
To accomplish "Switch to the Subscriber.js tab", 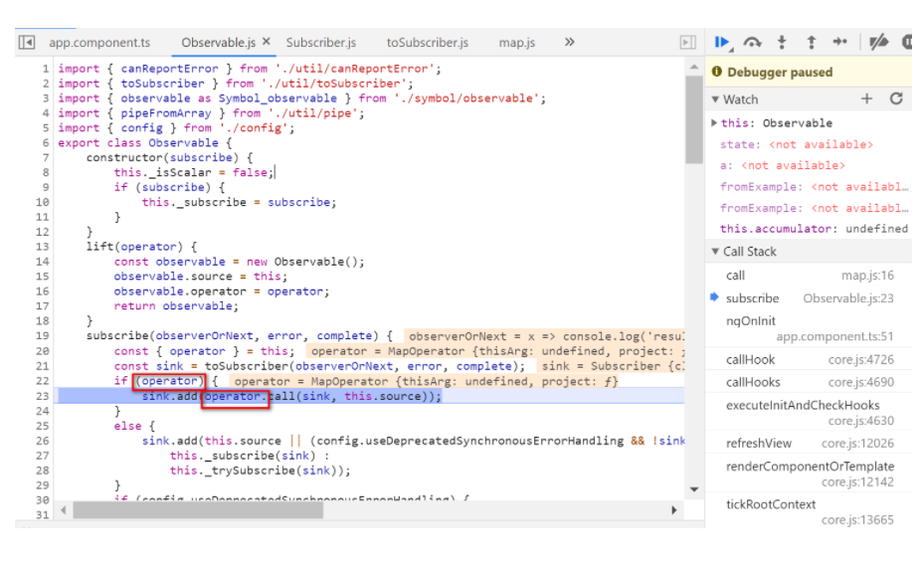I will click(320, 42).
